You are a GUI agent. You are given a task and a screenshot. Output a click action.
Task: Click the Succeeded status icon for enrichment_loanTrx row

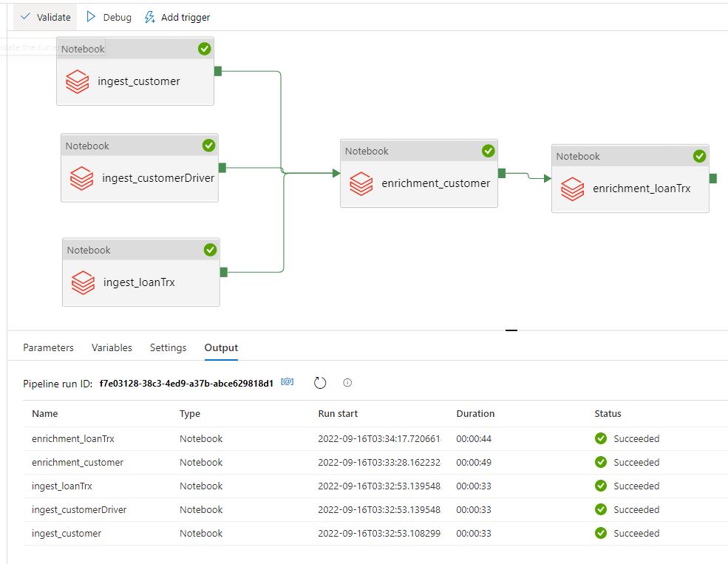[600, 438]
